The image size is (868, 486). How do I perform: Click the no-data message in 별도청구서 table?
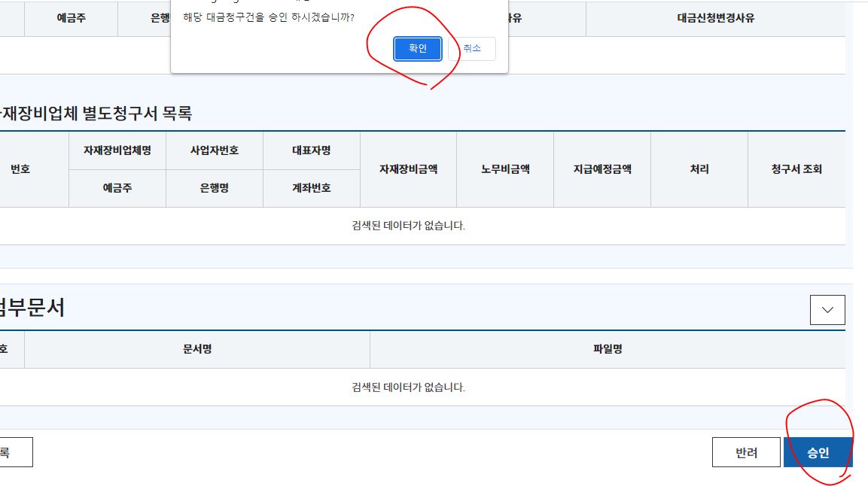[x=408, y=226]
